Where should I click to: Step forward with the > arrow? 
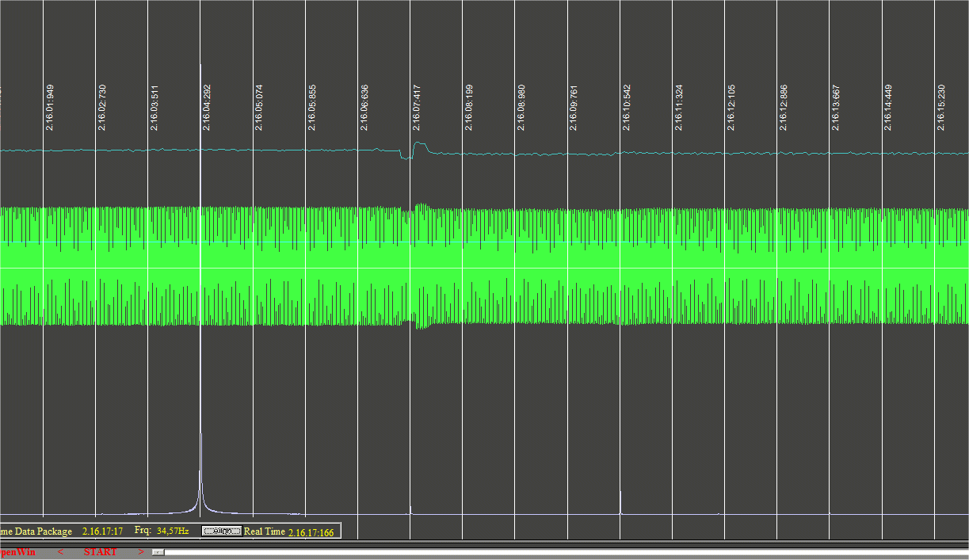coord(140,552)
